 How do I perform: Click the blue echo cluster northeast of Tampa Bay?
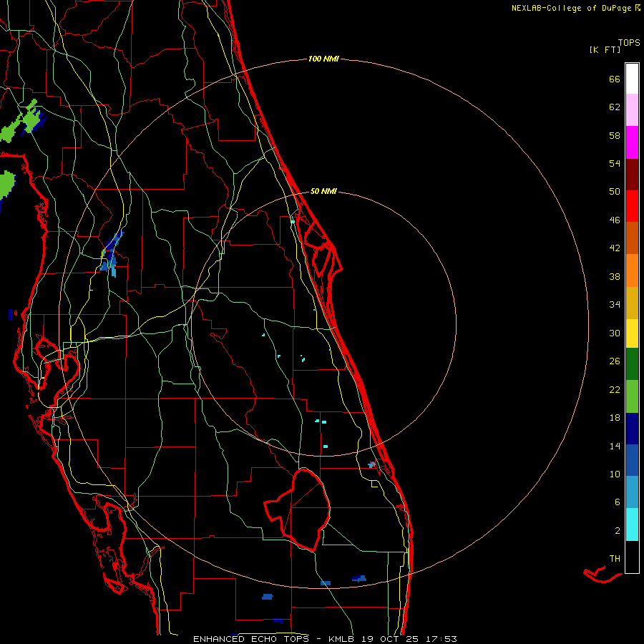tap(112, 254)
